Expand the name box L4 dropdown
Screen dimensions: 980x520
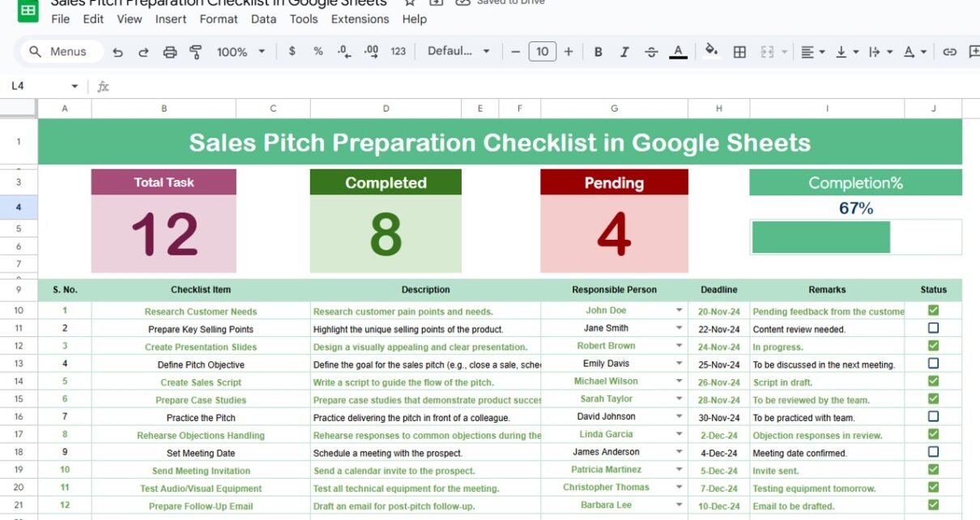[75, 86]
